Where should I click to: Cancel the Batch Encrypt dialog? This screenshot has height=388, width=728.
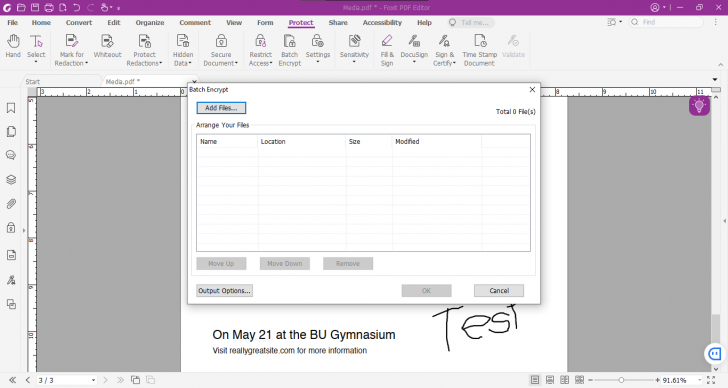click(x=499, y=291)
